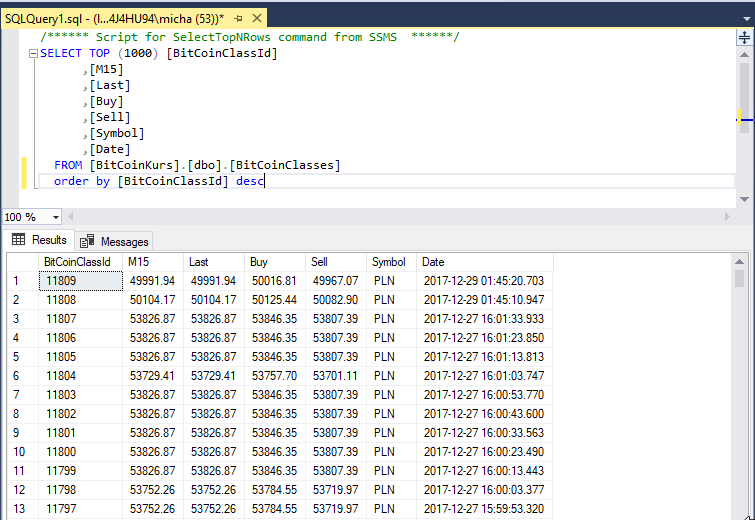The width and height of the screenshot is (755, 520).
Task: Click the M15 column header
Action: tap(153, 262)
